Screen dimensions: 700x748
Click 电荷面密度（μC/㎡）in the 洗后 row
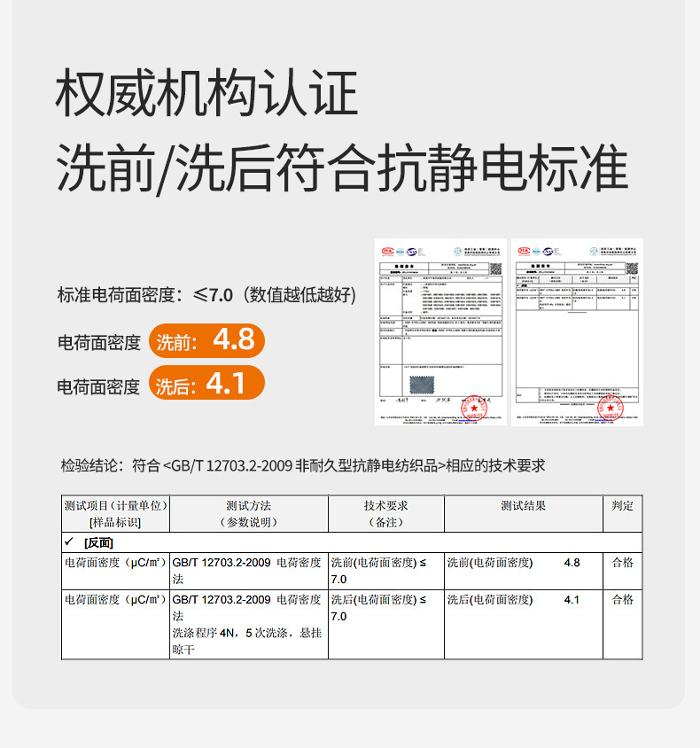[115, 600]
